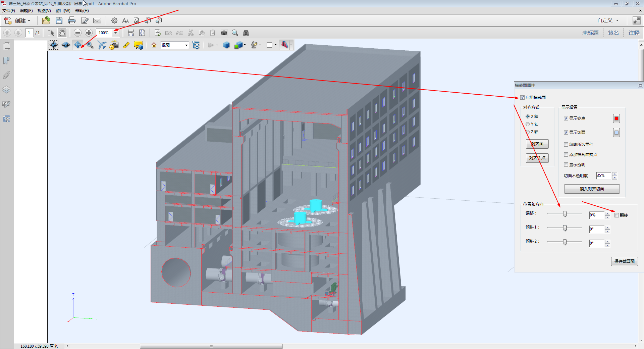
Task: Open the 3D Measurement ruler tool
Action: (126, 45)
